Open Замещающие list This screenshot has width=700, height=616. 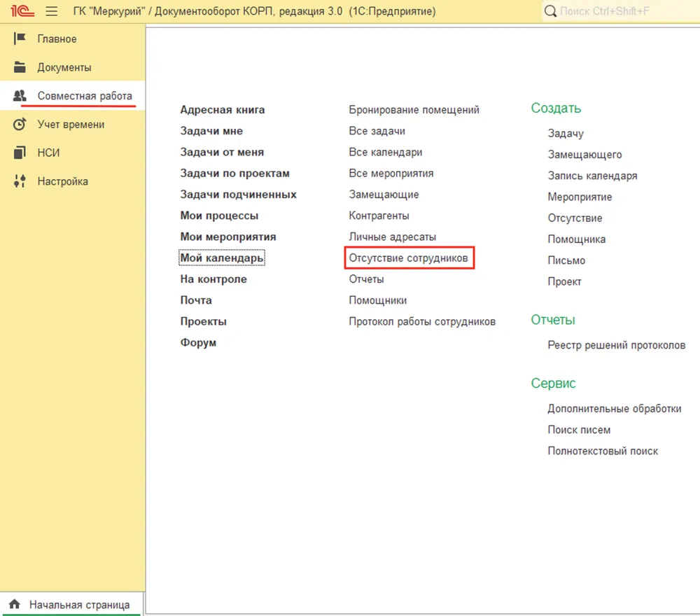384,195
